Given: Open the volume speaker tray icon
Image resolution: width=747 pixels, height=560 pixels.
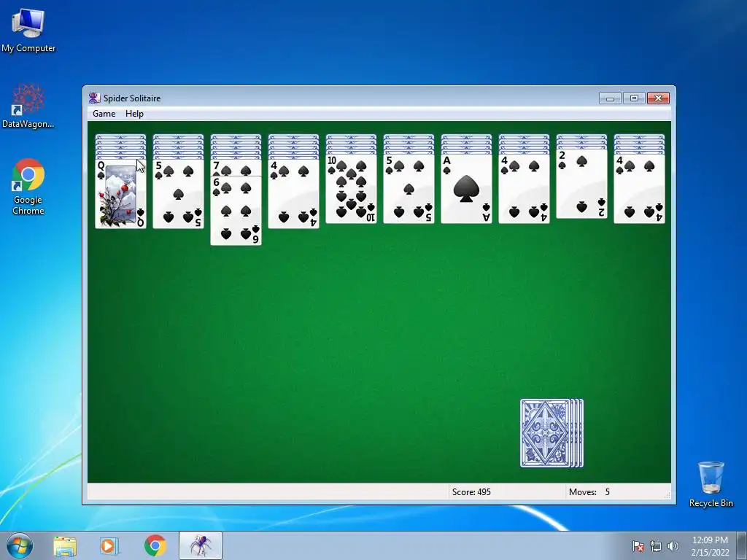Looking at the screenshot, I should 673,546.
